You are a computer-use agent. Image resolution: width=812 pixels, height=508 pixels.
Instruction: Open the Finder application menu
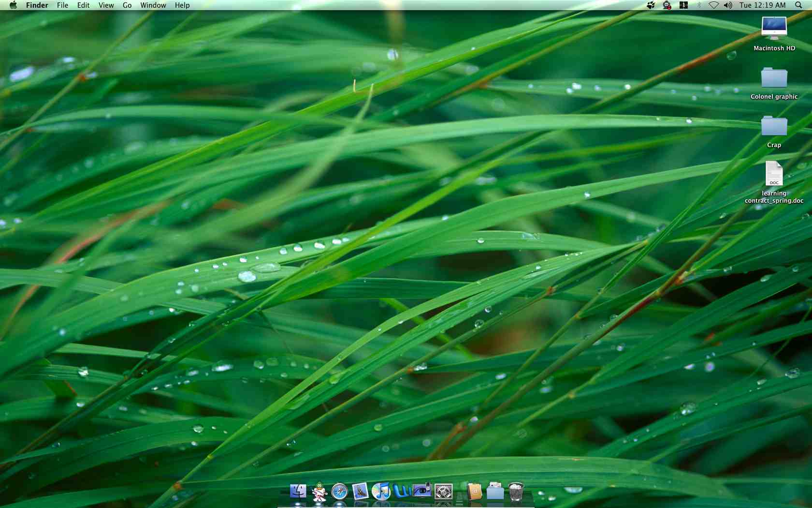click(37, 5)
